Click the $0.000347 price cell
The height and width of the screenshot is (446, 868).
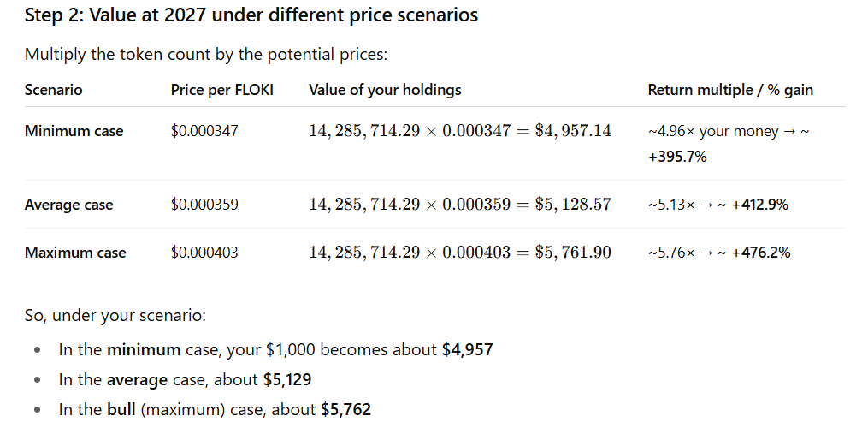point(204,131)
